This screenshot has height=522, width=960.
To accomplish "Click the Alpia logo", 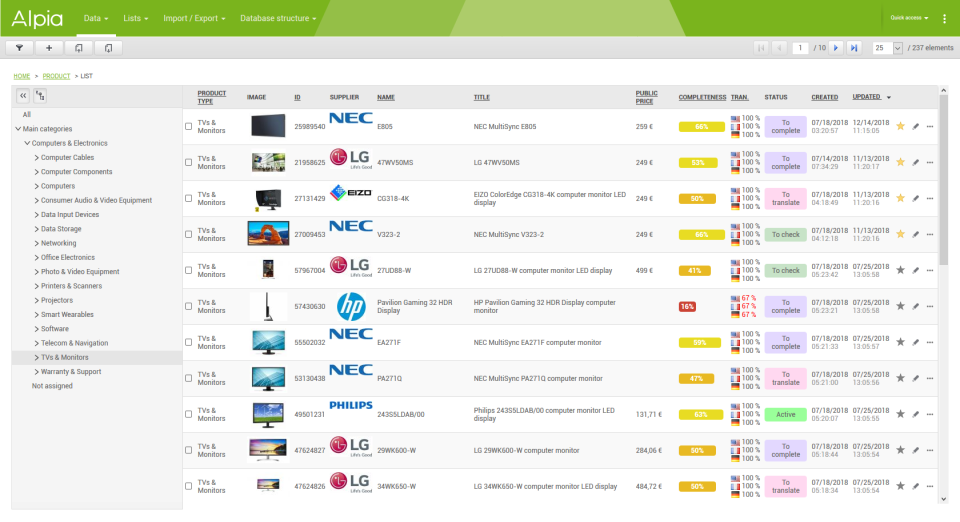I will coord(37,18).
